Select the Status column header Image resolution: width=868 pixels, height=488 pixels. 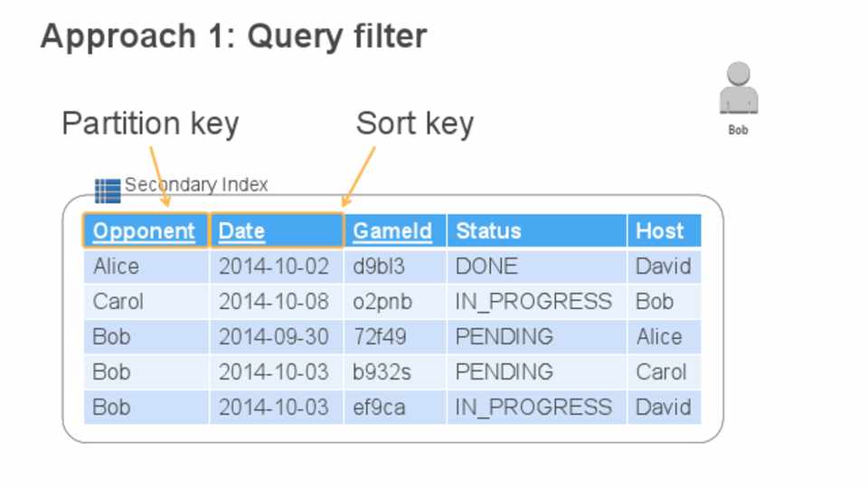tap(488, 231)
